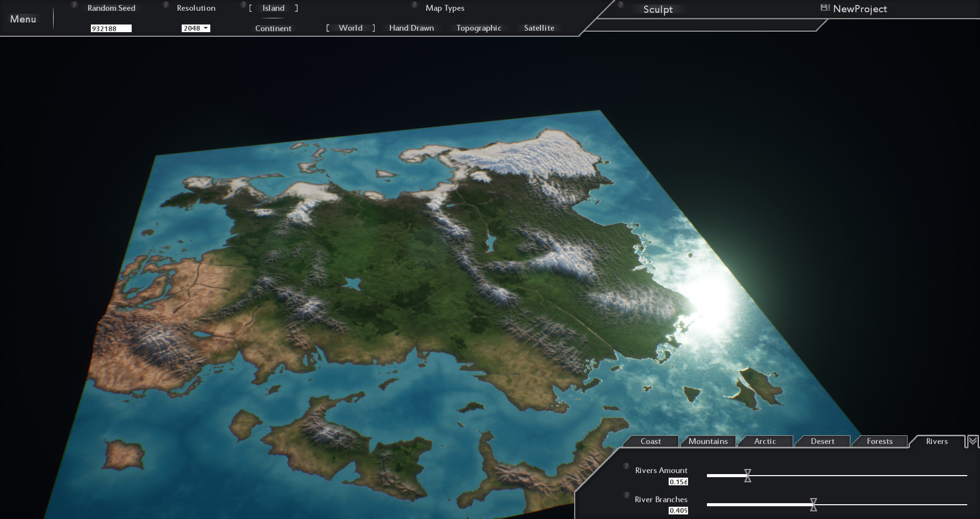This screenshot has width=980, height=519.
Task: Select the Topographic map style
Action: tap(478, 28)
